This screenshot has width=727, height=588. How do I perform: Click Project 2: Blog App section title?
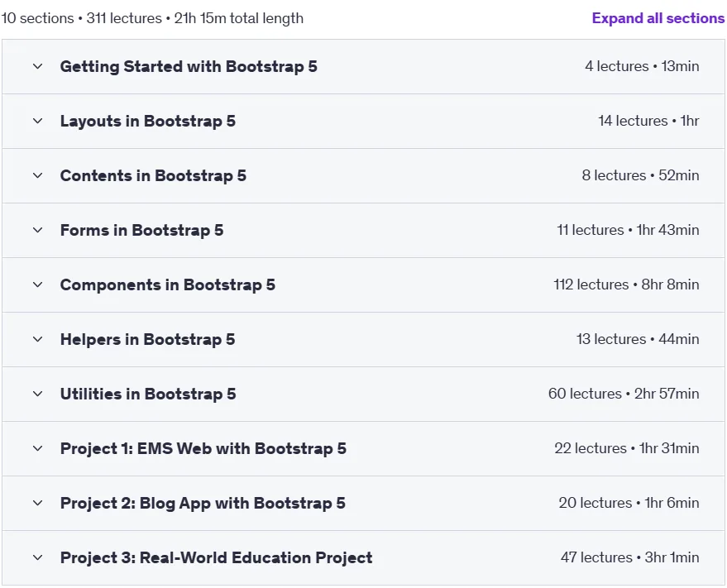point(203,503)
